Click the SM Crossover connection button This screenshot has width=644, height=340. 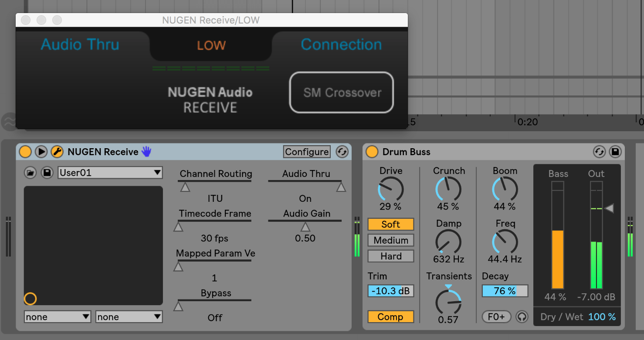tap(342, 92)
